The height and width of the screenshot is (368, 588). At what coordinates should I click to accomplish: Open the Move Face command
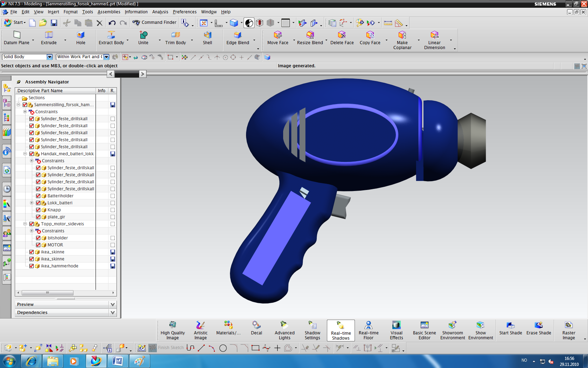(x=278, y=38)
